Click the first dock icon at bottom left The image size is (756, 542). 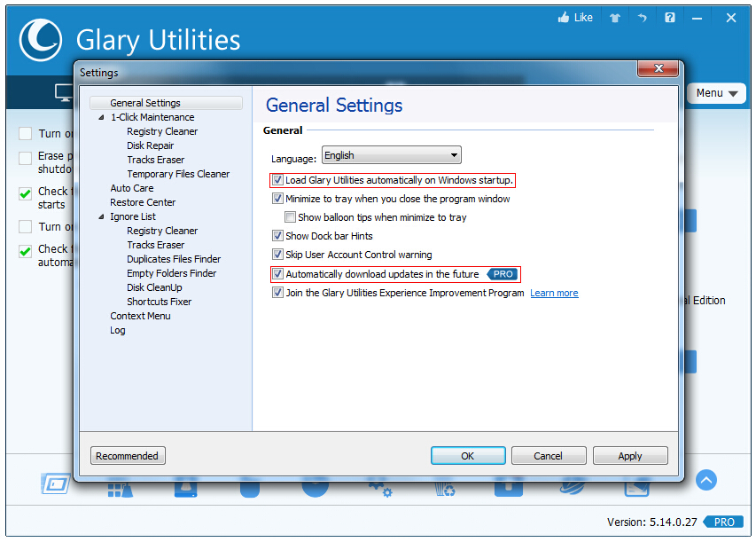(x=56, y=483)
